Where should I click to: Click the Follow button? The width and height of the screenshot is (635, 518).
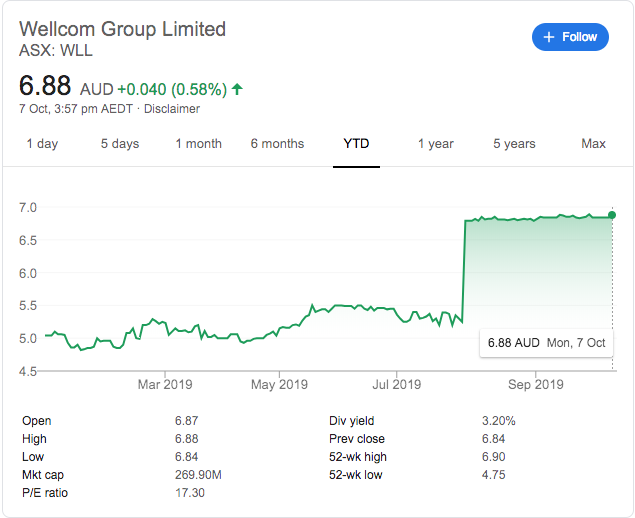pyautogui.click(x=569, y=37)
